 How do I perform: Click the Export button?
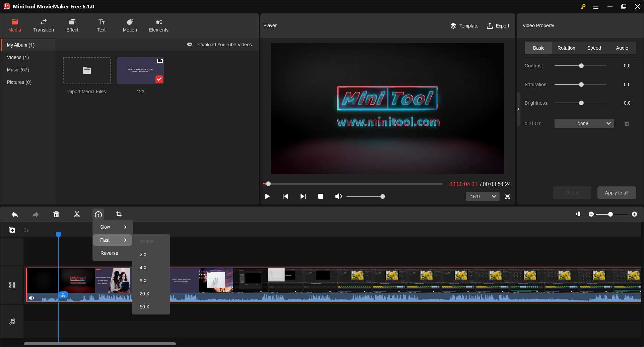498,26
